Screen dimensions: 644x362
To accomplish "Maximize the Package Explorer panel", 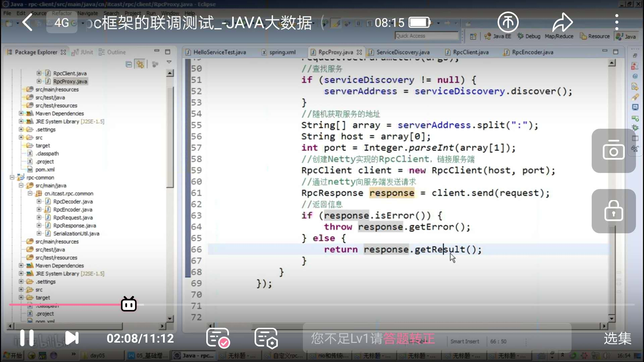I will tap(168, 52).
